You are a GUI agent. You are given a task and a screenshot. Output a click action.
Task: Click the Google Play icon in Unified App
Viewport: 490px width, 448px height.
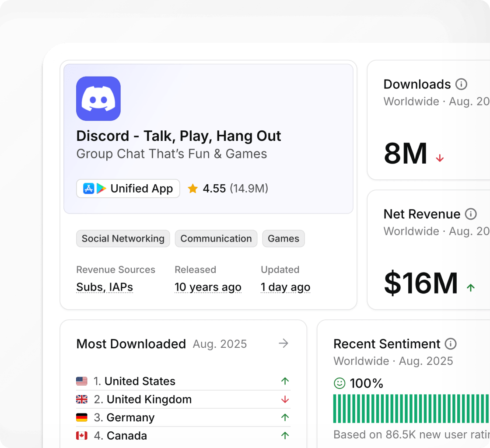pyautogui.click(x=101, y=189)
